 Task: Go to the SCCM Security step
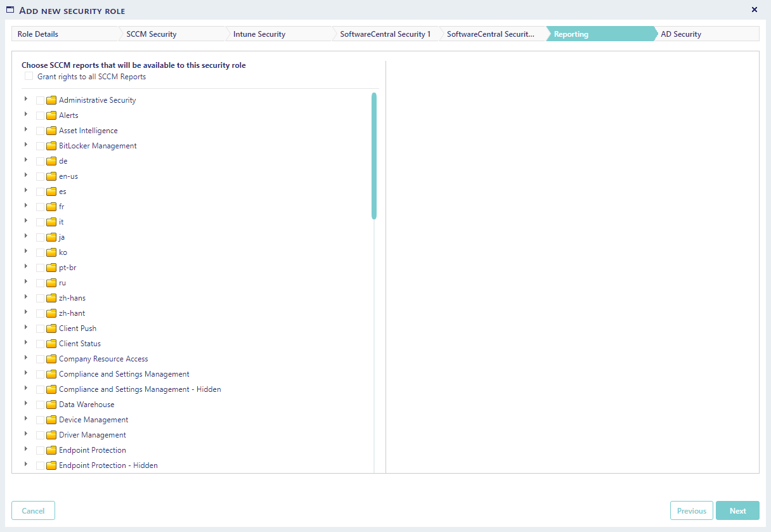[152, 34]
